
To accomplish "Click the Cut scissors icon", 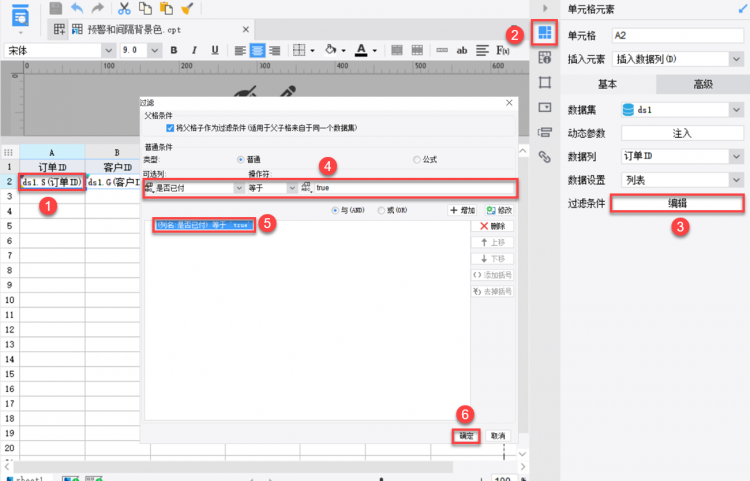I will (x=124, y=8).
